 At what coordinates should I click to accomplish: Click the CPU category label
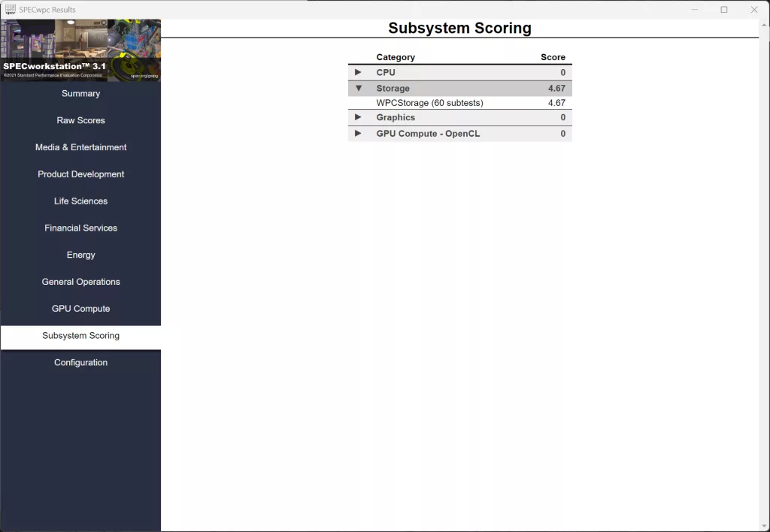(386, 73)
